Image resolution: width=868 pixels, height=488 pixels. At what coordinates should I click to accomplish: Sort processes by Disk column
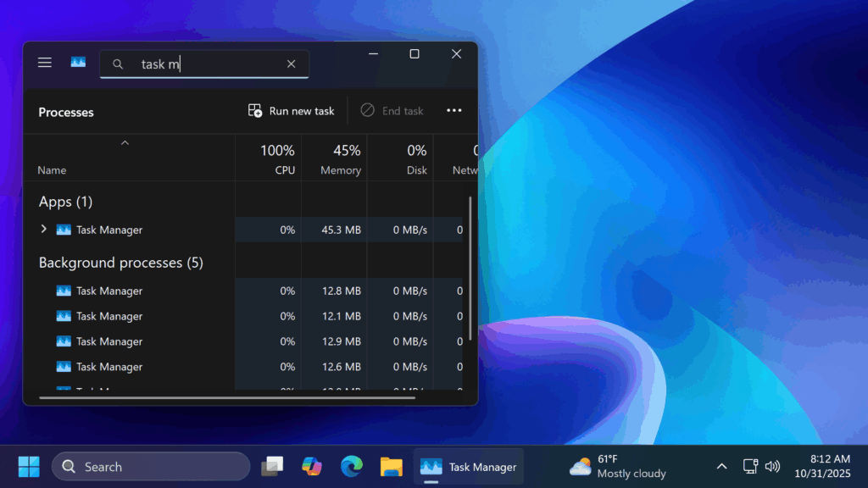click(407, 158)
